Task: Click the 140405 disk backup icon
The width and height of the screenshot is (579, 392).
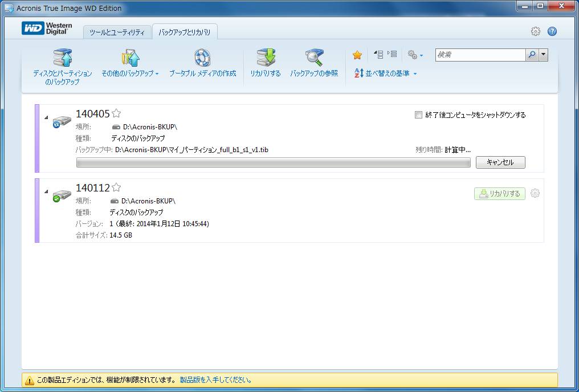Action: pyautogui.click(x=62, y=122)
